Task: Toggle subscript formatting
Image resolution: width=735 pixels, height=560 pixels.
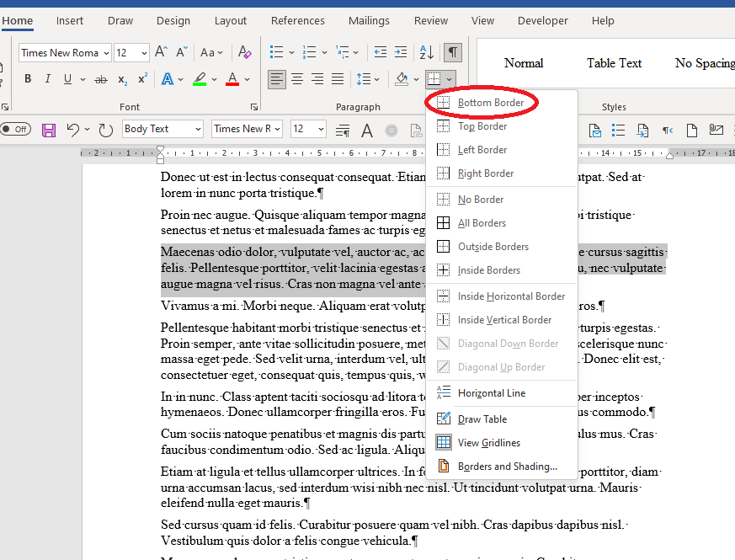Action: [123, 79]
